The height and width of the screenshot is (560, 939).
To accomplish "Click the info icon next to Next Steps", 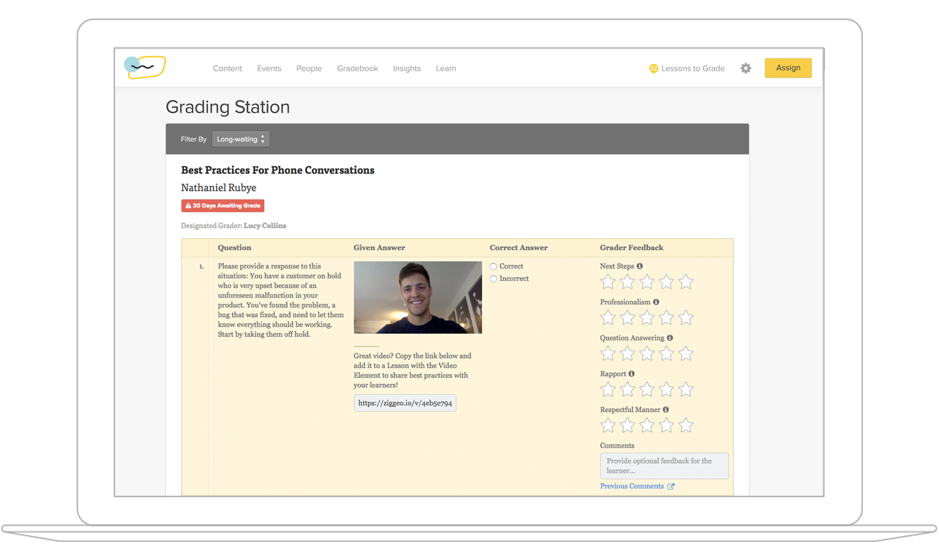I will tap(640, 266).
